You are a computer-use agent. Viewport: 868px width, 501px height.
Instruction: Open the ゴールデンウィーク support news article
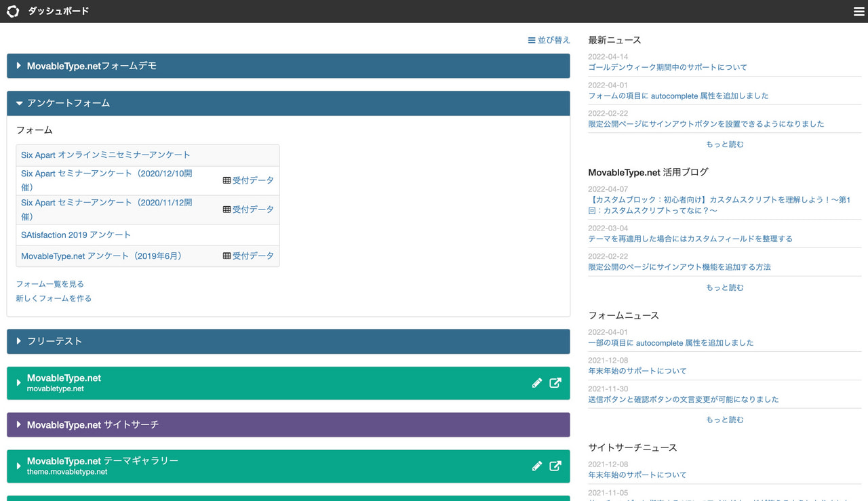[667, 67]
